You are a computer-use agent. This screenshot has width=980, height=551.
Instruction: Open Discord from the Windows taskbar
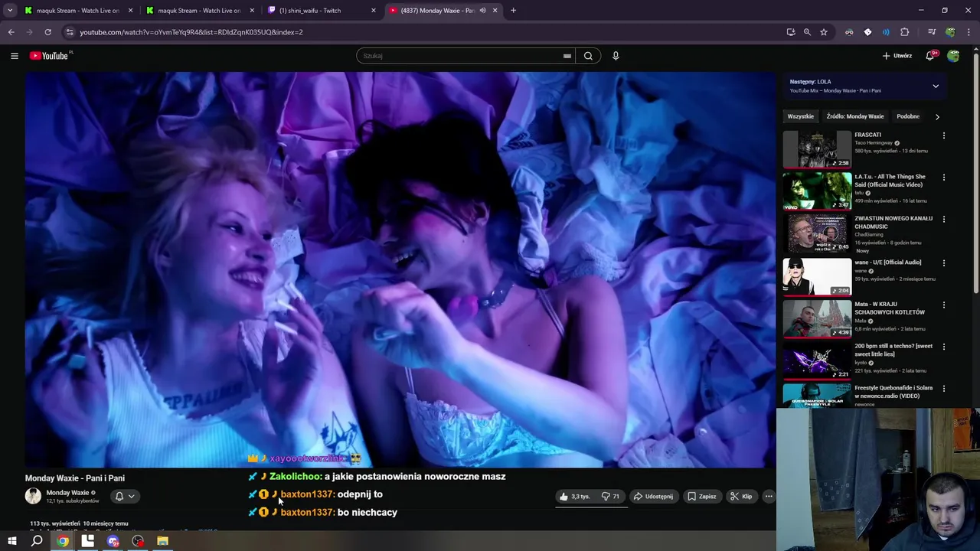tap(113, 541)
